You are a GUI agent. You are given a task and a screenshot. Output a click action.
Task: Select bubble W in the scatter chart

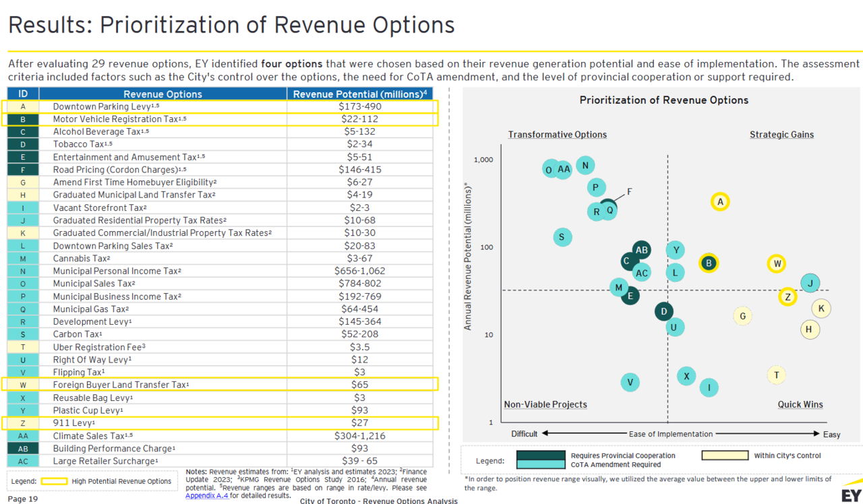(777, 263)
